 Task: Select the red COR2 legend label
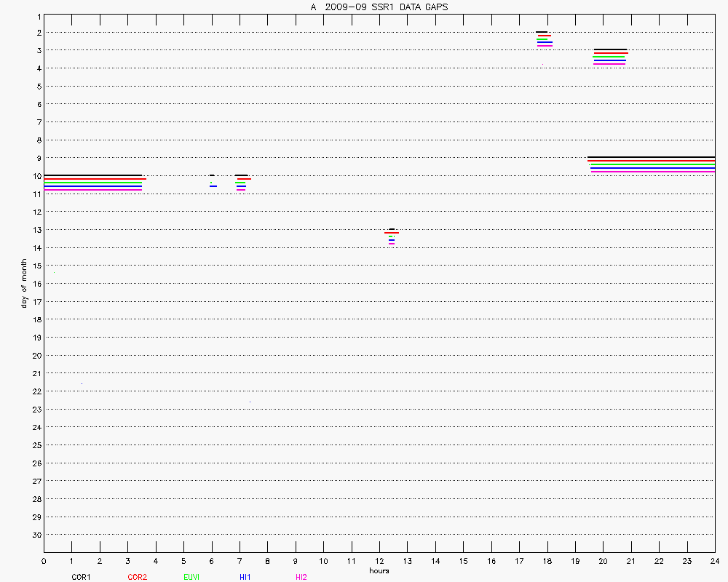[x=137, y=577]
